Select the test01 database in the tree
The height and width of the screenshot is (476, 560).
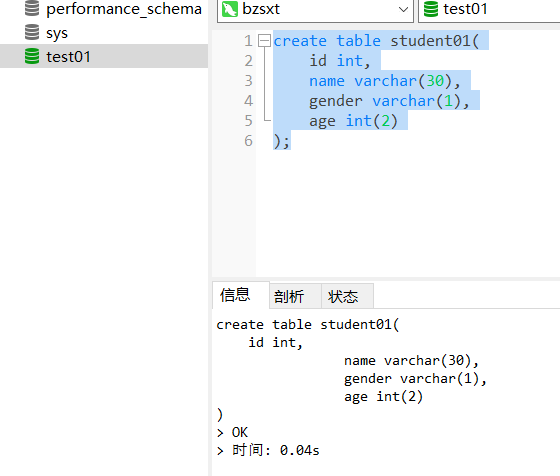coord(104,56)
